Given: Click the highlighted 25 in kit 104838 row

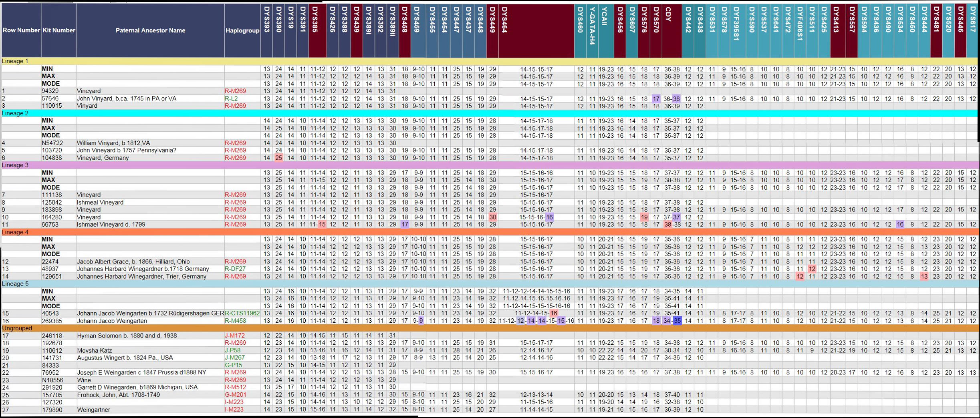Looking at the screenshot, I should 279,158.
